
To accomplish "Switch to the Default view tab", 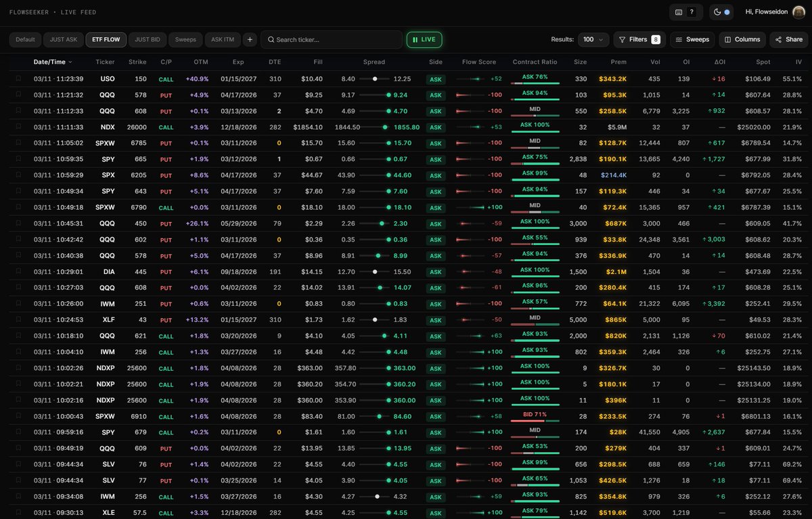I will click(25, 39).
